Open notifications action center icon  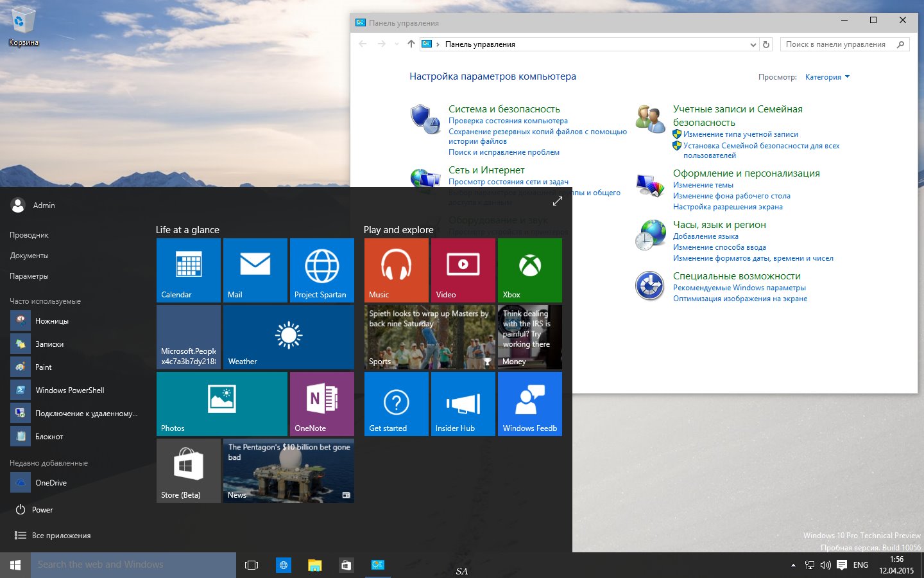[842, 565]
